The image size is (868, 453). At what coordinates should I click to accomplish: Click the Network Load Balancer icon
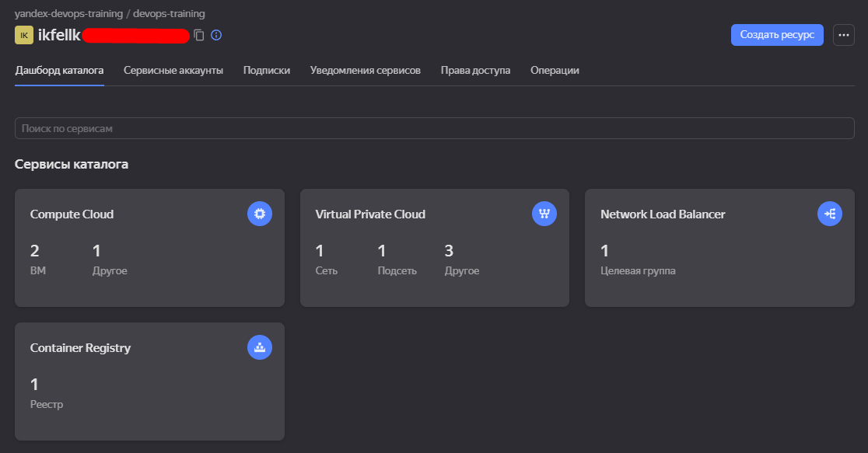(830, 214)
